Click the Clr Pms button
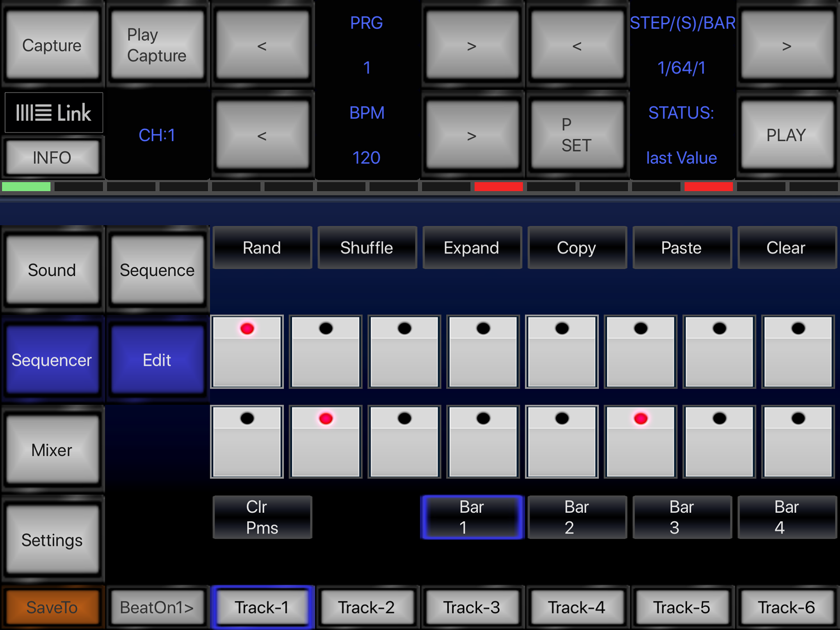The height and width of the screenshot is (630, 840). 262,517
